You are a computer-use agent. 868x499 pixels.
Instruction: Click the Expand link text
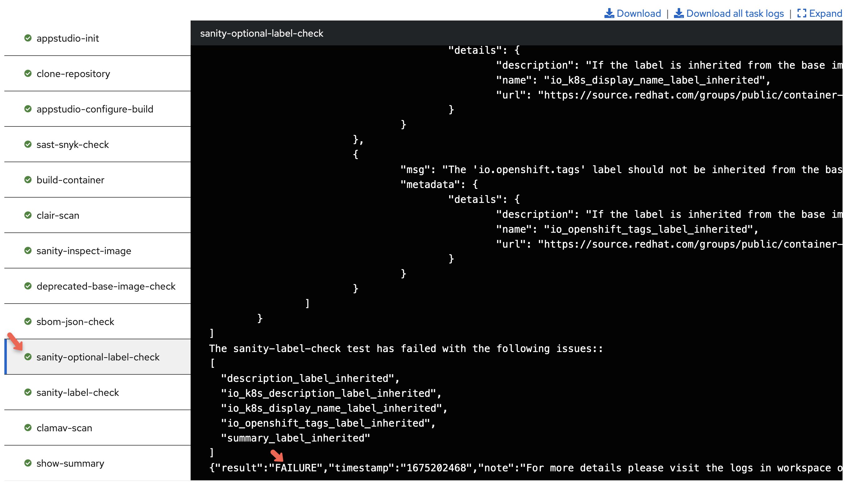tap(825, 13)
